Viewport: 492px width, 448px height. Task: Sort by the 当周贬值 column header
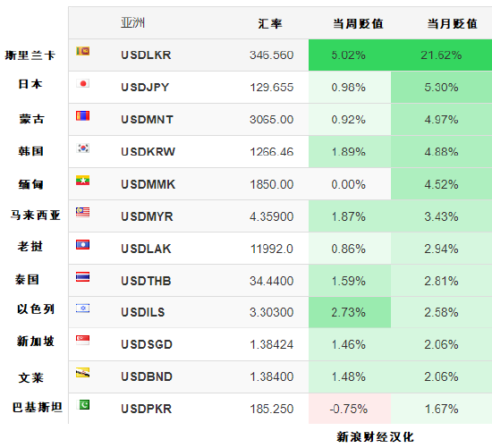(x=358, y=24)
